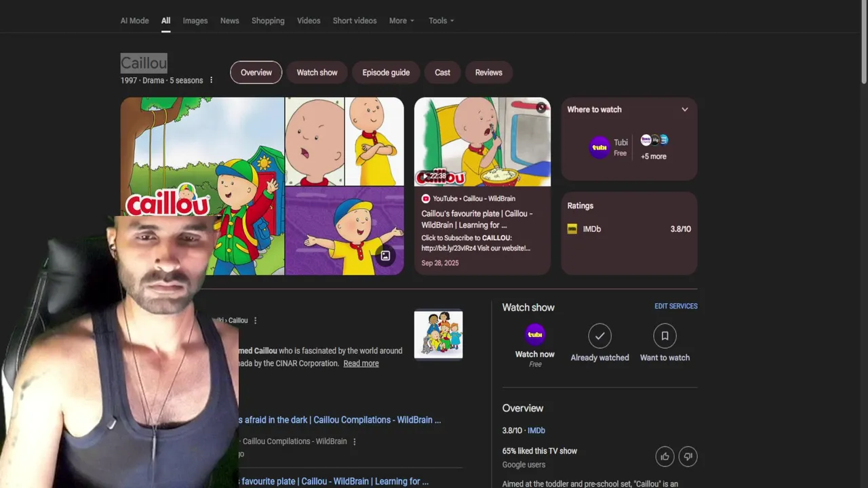Image resolution: width=868 pixels, height=488 pixels.
Task: Switch to News tab
Action: coord(230,20)
